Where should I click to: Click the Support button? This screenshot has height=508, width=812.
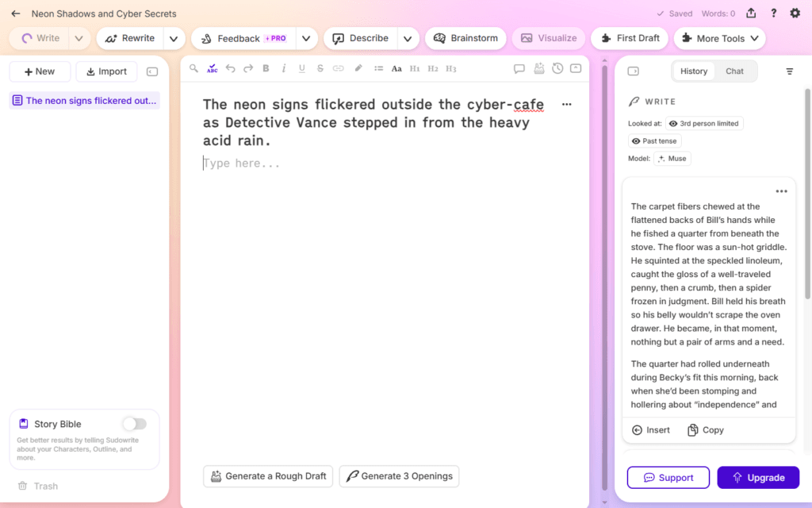pyautogui.click(x=668, y=477)
